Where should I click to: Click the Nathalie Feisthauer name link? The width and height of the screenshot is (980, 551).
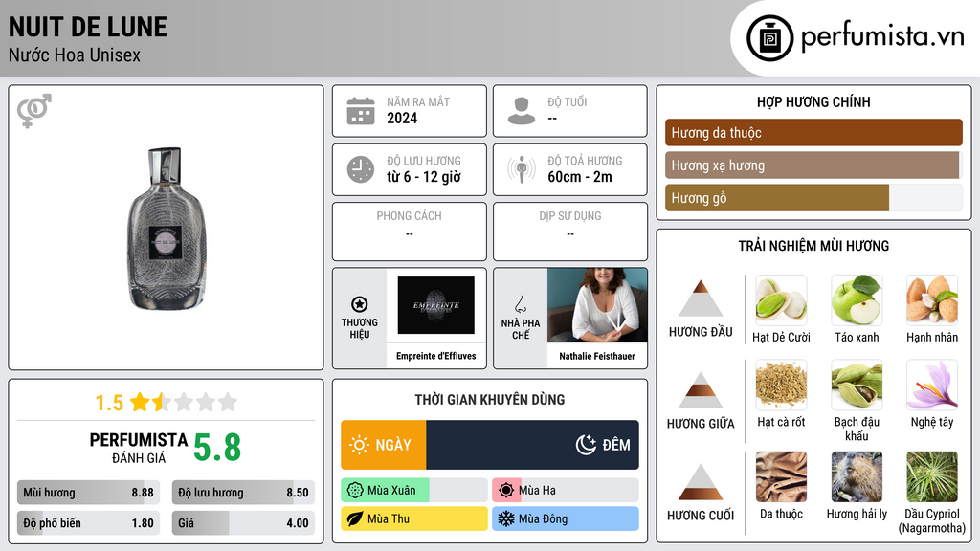tap(597, 356)
